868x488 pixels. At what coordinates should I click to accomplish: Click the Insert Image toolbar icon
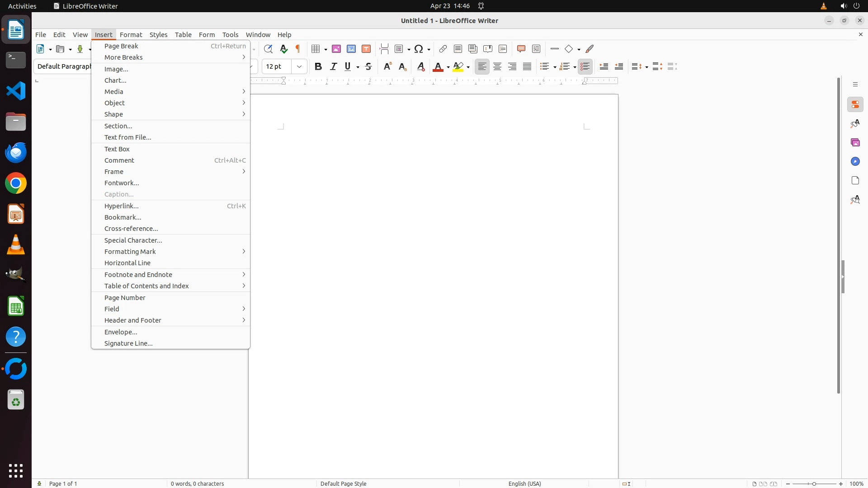(336, 49)
